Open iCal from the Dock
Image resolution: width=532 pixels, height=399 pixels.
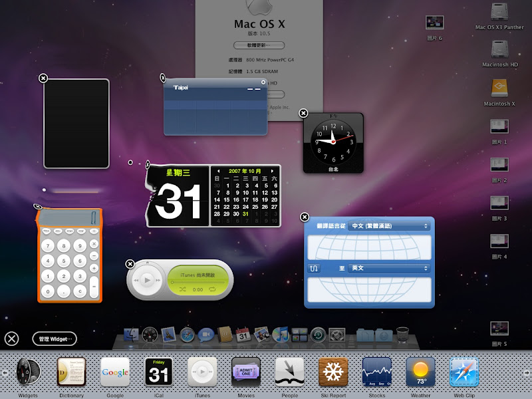pyautogui.click(x=243, y=335)
